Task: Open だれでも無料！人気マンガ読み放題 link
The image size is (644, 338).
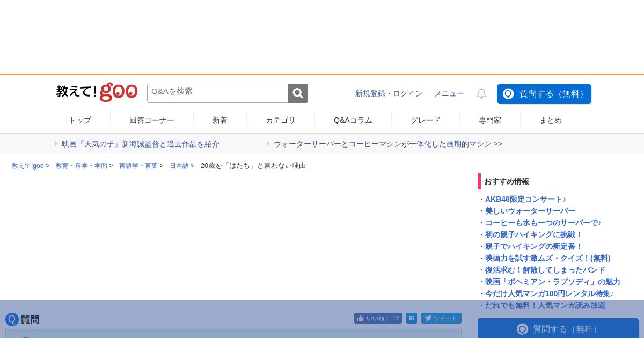Action: click(545, 305)
